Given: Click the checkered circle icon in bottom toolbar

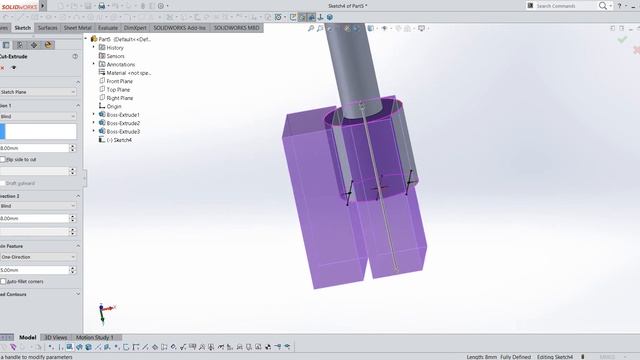Looking at the screenshot, I should [268, 347].
